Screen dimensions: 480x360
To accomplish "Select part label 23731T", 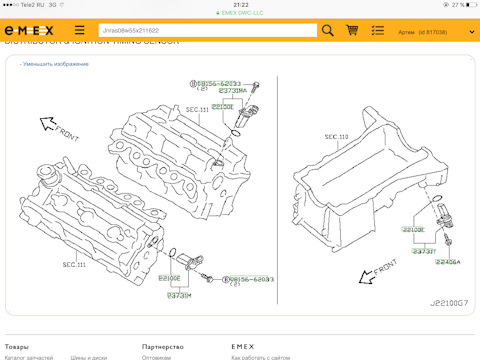I will [x=424, y=251].
